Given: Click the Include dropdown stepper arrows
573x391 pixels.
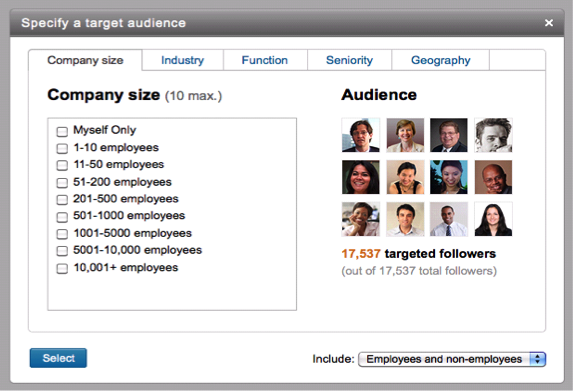Looking at the screenshot, I should point(538,359).
